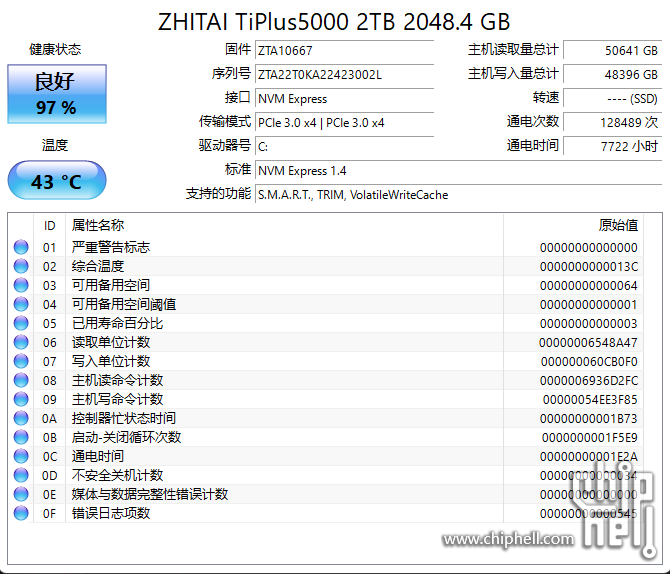The height and width of the screenshot is (574, 670).
Task: Select the 可用备用空间 attribute name
Action: click(111, 285)
